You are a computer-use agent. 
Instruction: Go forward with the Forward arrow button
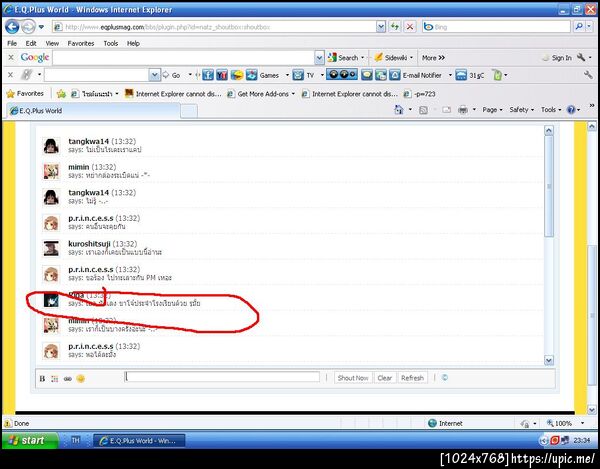[x=28, y=27]
